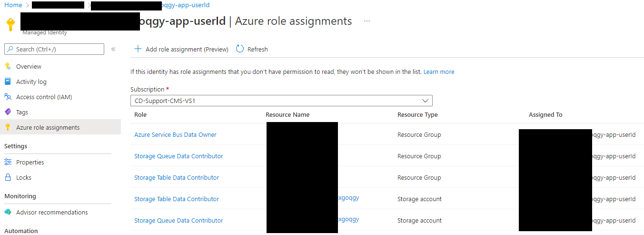Viewport: 644px width, 235px height.
Task: Click the Managed Identity subtitle under the title
Action: (x=45, y=32)
